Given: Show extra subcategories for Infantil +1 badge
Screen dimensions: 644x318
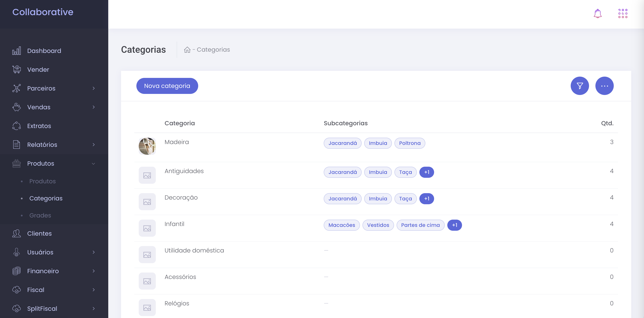Looking at the screenshot, I should tap(455, 225).
